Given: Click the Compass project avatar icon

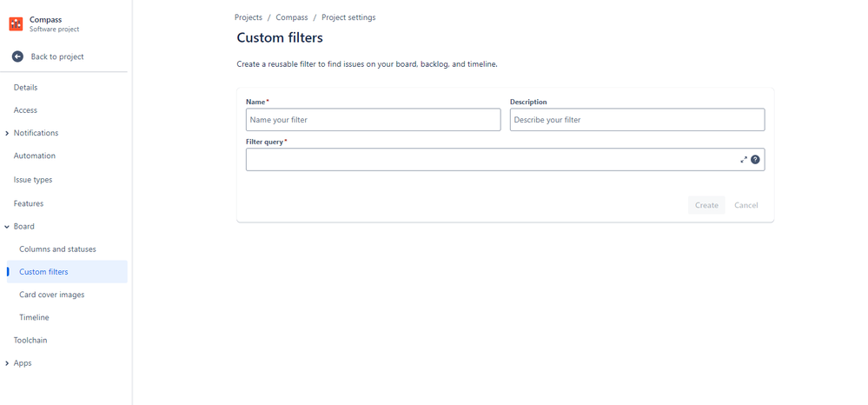Looking at the screenshot, I should pyautogui.click(x=16, y=23).
